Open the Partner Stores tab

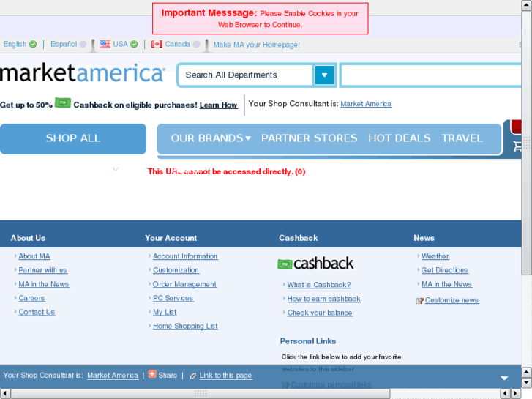[x=309, y=138]
